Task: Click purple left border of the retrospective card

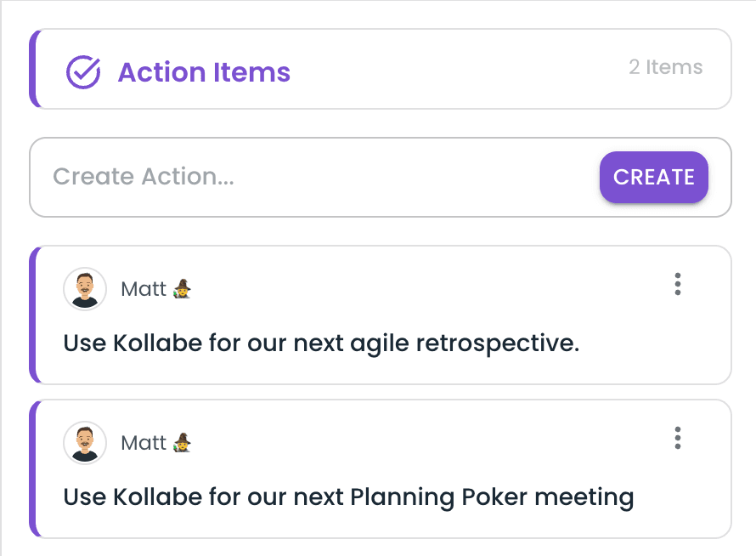Action: point(33,315)
